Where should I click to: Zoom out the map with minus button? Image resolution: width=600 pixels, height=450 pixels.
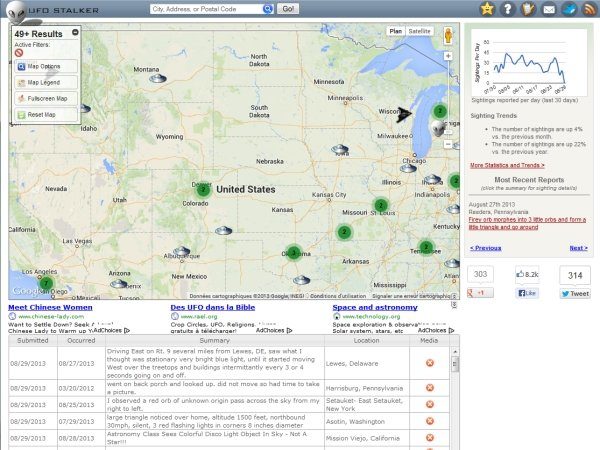pyautogui.click(x=448, y=144)
